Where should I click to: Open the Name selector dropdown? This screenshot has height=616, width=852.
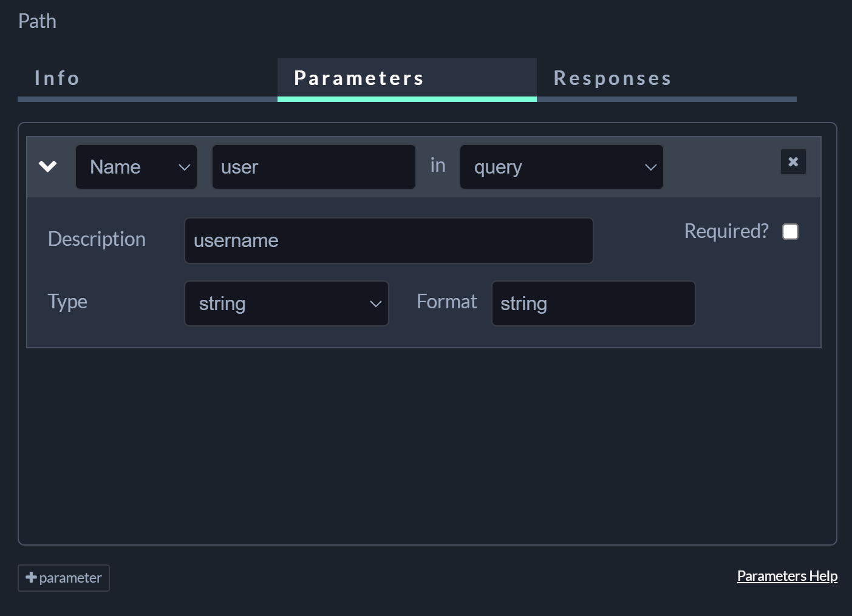136,167
